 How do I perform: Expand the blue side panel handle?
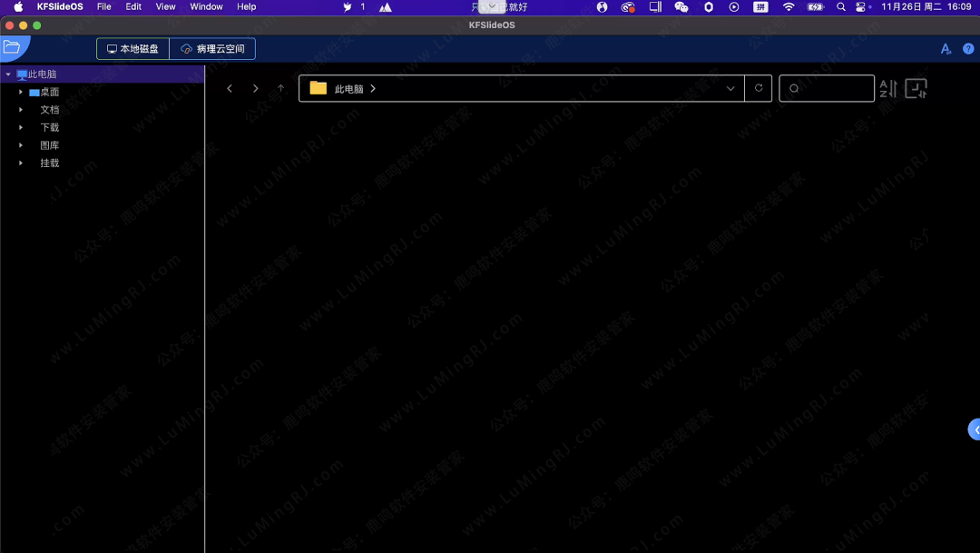(975, 430)
